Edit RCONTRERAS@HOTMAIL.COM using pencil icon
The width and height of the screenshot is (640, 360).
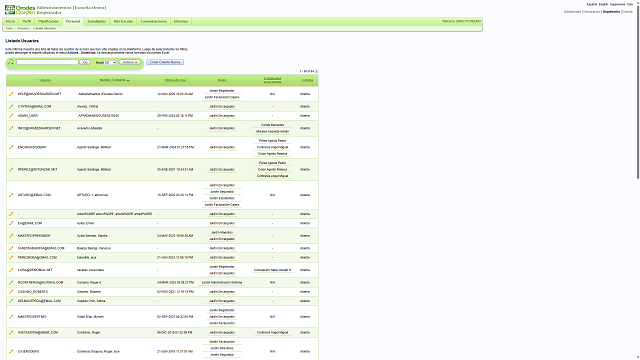[11, 282]
